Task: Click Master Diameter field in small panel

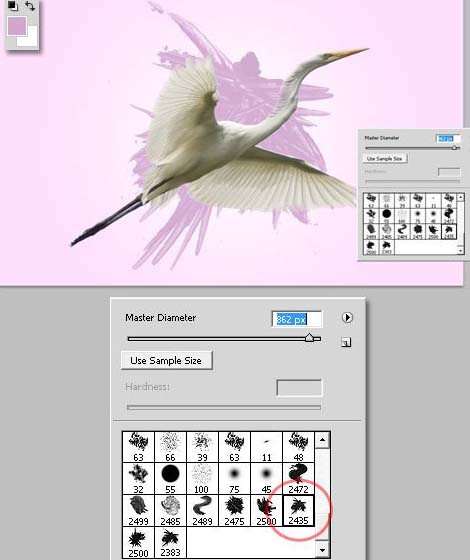Action: pos(448,138)
